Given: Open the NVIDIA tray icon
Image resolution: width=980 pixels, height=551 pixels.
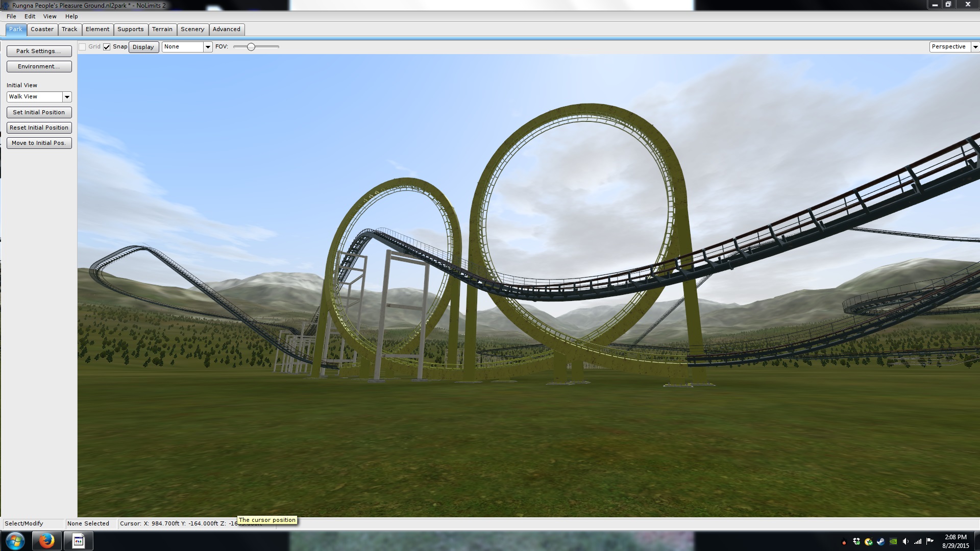Looking at the screenshot, I should tap(893, 542).
